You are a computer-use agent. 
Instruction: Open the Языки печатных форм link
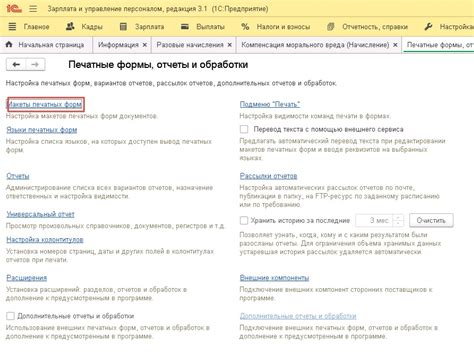click(x=42, y=130)
